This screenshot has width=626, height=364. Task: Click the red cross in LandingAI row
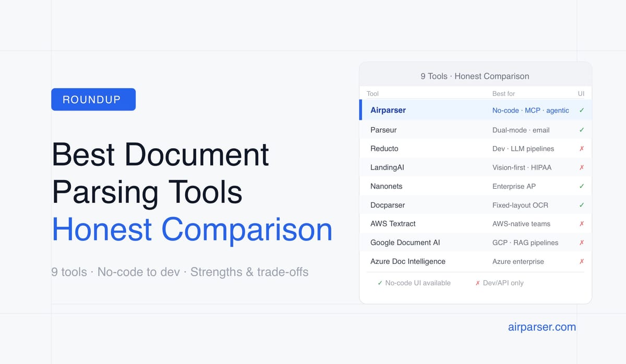pos(582,167)
